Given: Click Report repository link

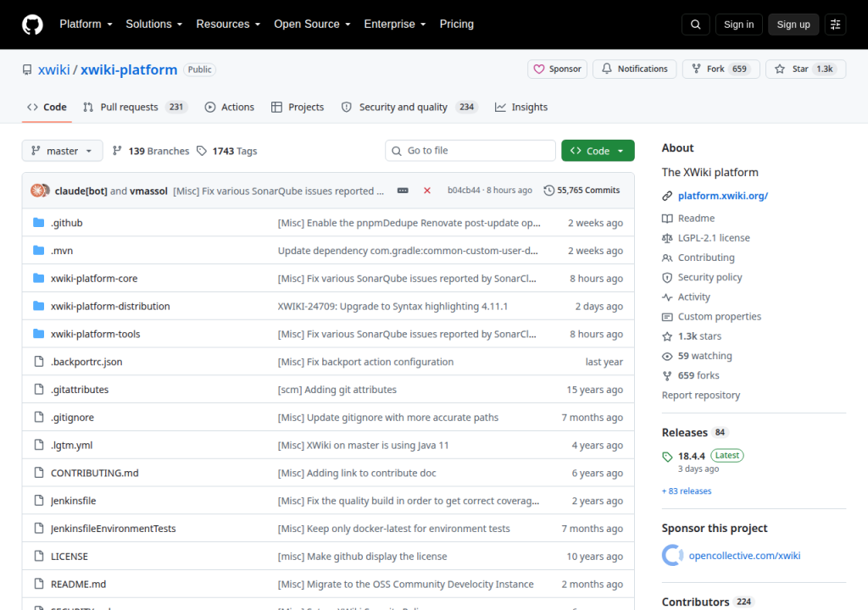Looking at the screenshot, I should [x=701, y=395].
